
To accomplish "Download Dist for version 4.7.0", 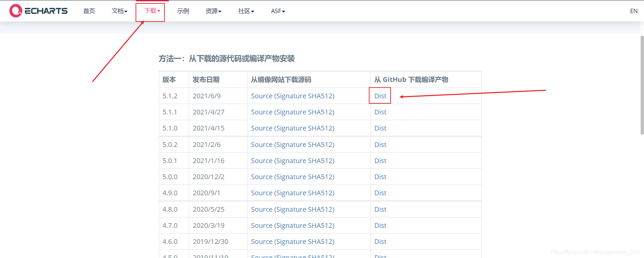I will [380, 225].
